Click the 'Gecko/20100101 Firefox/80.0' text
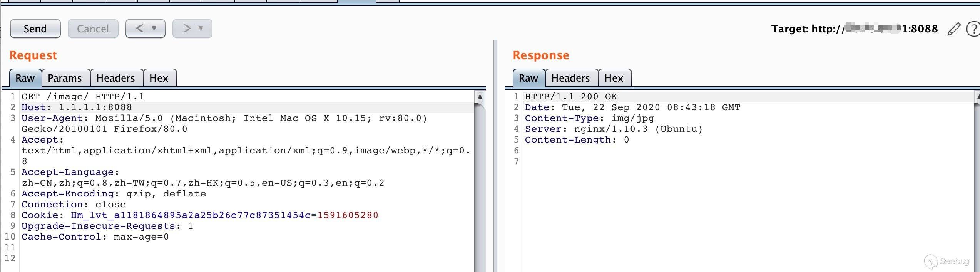The image size is (980, 272). tap(104, 129)
